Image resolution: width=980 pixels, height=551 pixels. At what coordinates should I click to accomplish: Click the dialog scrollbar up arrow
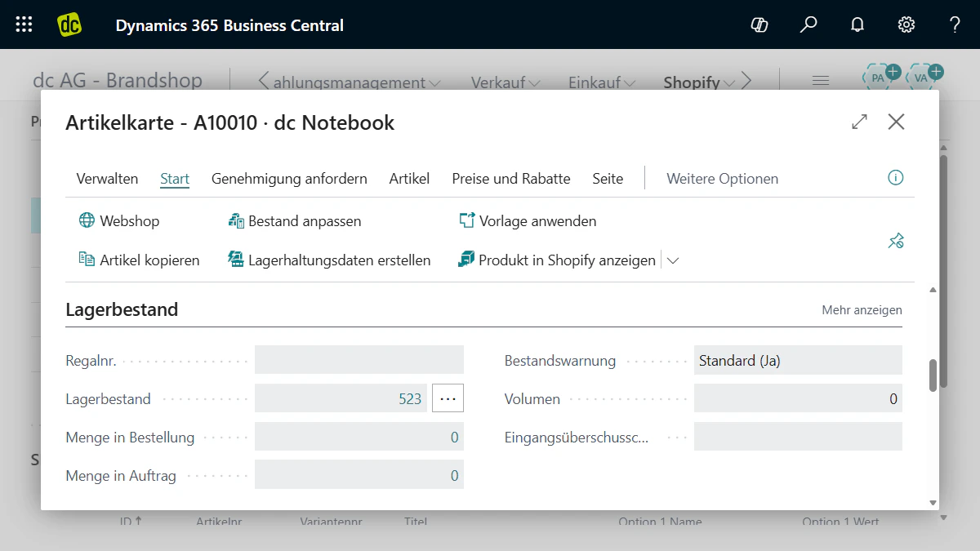[x=933, y=290]
